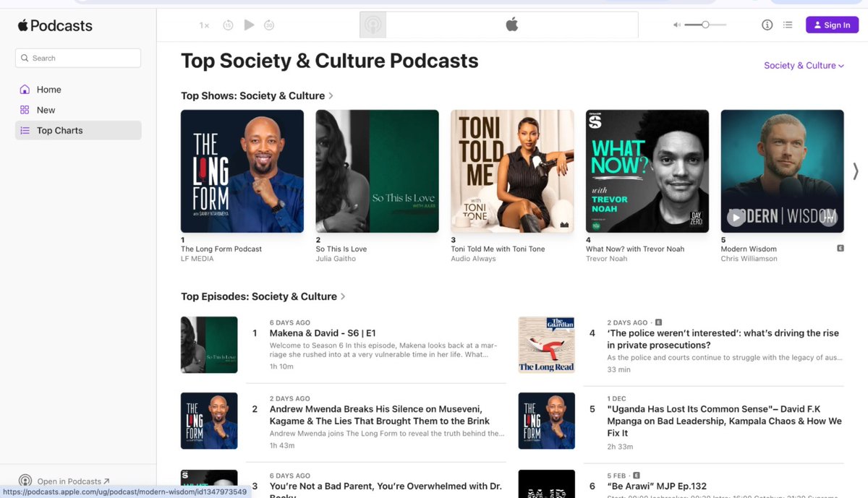Click the Sign In button
The width and height of the screenshot is (868, 498).
click(x=832, y=25)
